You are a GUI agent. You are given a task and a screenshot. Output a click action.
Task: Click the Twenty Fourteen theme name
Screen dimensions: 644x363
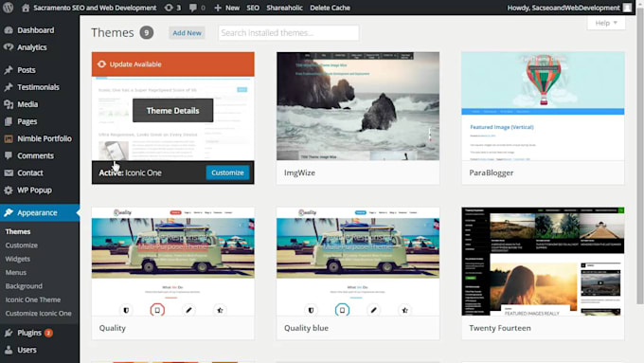pyautogui.click(x=500, y=328)
